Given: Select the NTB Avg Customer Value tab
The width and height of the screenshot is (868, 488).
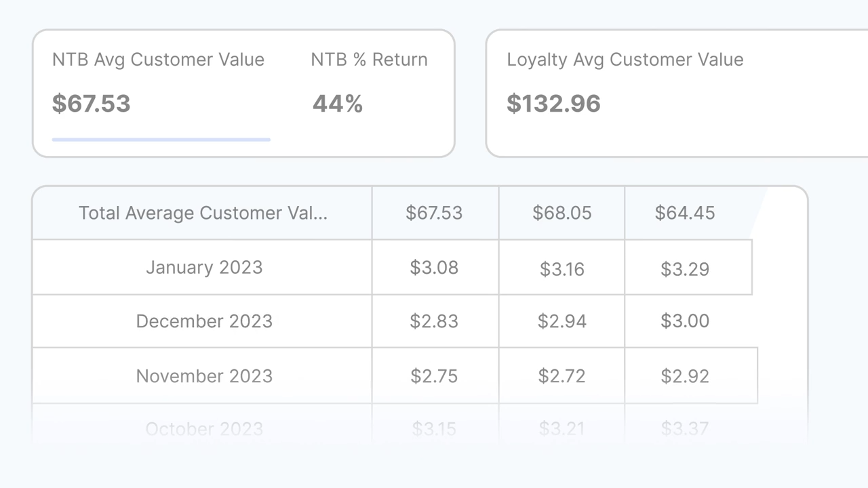Looking at the screenshot, I should 158,60.
